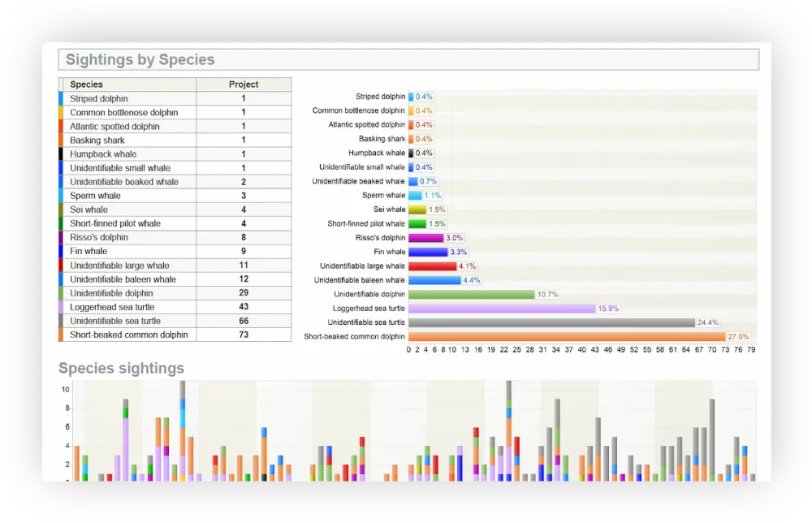Click the lavender Loggerhead sea turtle chart bar
Screen dimensions: 812x523
[x=502, y=309]
